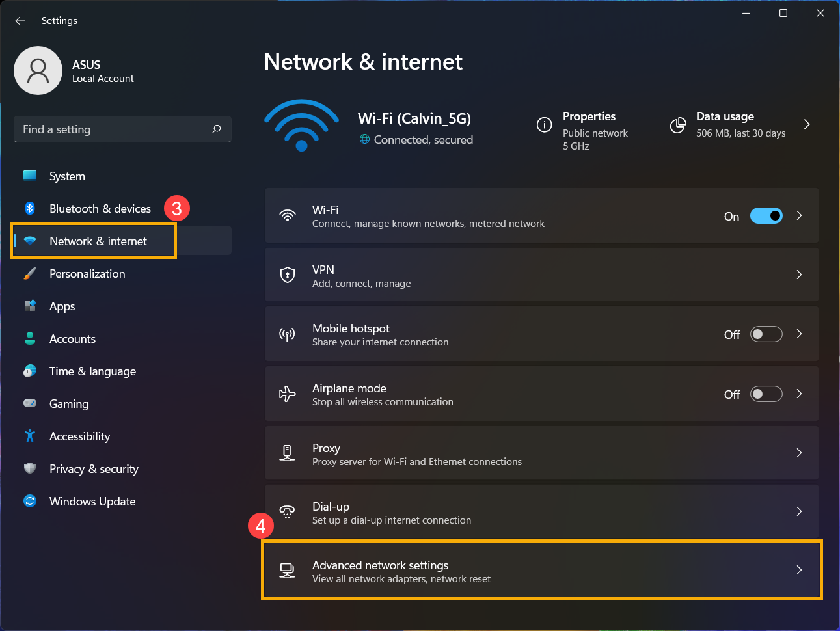
Task: Click the search magnifier icon
Action: [x=217, y=129]
